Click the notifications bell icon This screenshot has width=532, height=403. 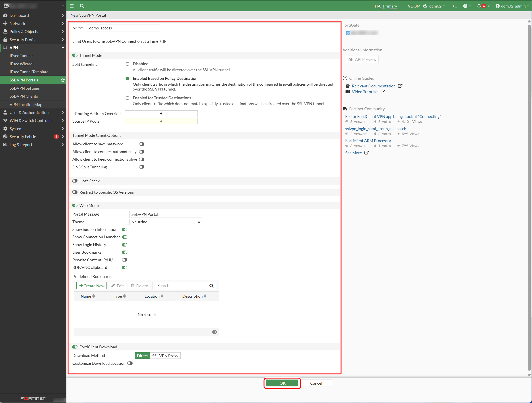tap(479, 6)
